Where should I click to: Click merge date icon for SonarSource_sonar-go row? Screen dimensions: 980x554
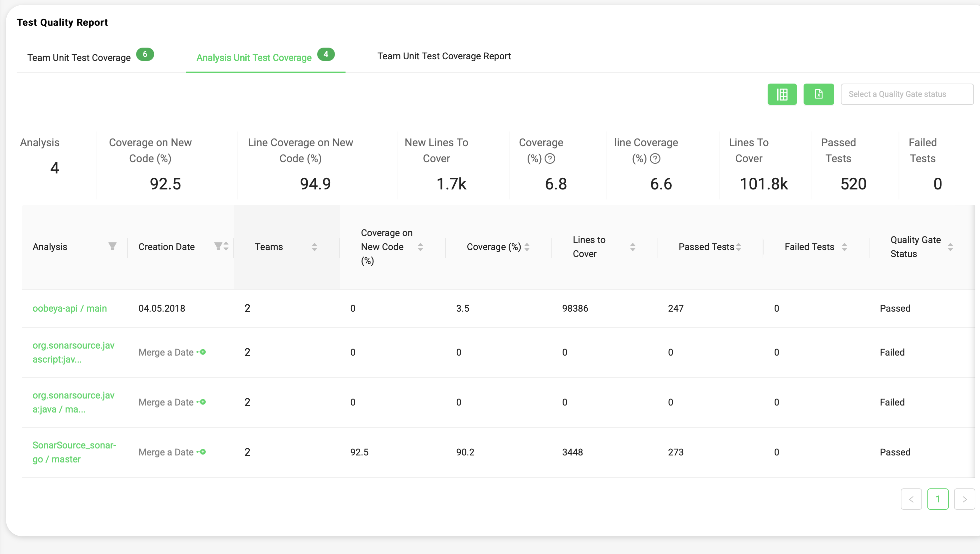click(x=202, y=452)
